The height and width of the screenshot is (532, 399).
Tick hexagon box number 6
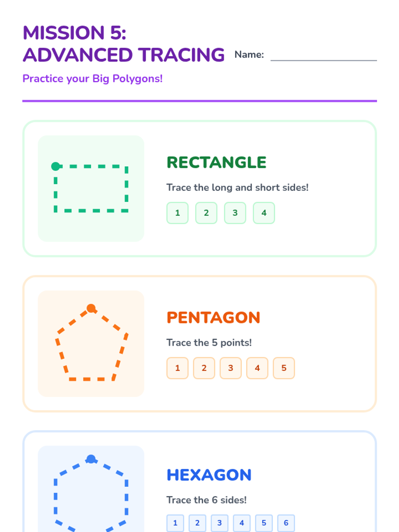[286, 523]
